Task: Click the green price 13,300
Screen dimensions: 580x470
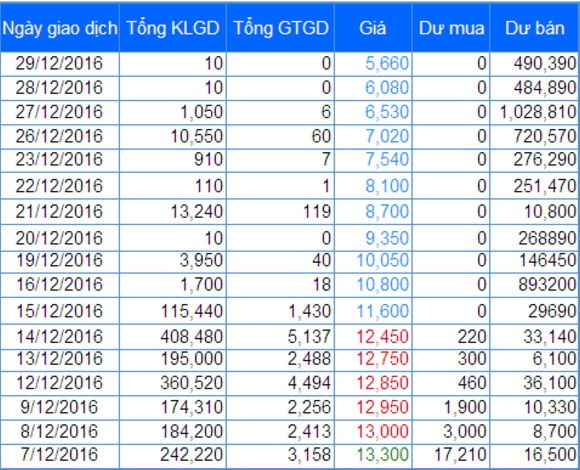Action: click(382, 454)
